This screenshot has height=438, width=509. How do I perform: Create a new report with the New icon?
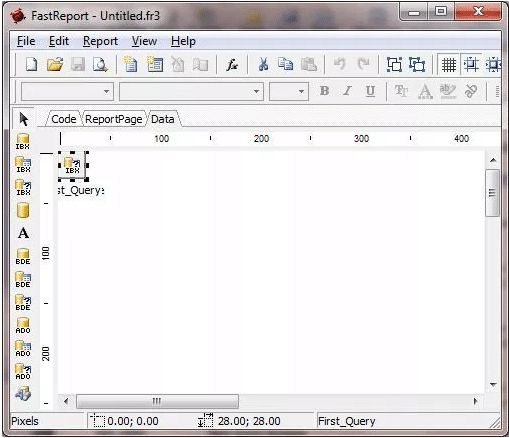[x=32, y=64]
